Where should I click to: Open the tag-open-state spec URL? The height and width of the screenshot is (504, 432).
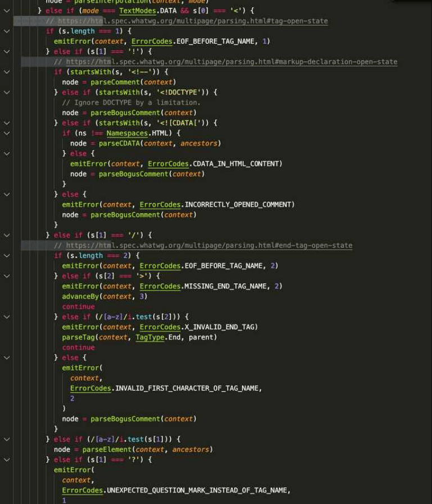coord(193,21)
